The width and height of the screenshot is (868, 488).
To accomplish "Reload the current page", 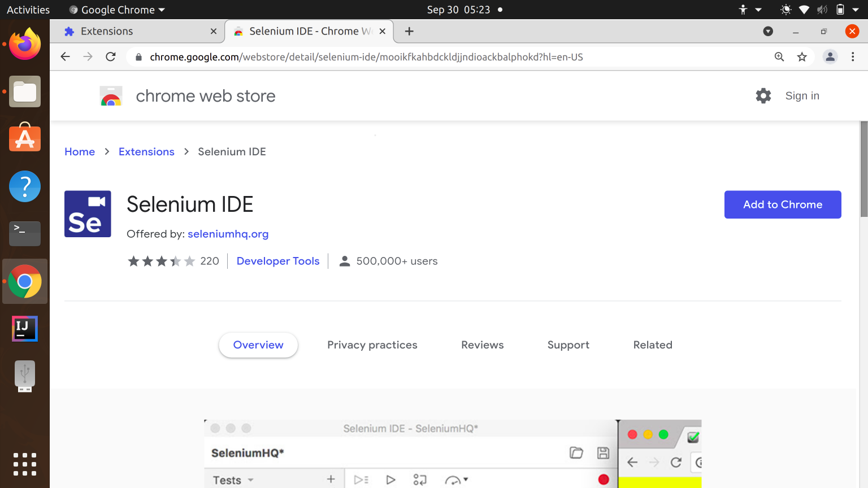I will point(111,56).
